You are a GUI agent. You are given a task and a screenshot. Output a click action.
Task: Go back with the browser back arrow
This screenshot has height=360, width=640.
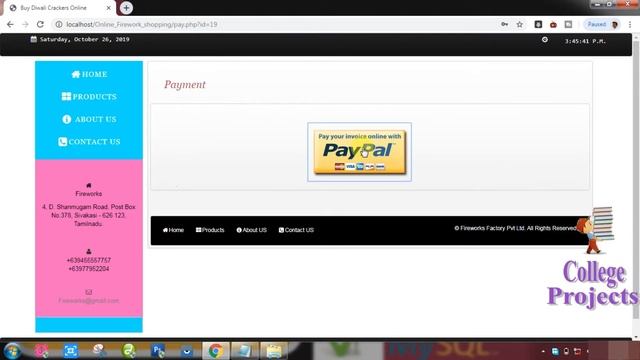pyautogui.click(x=10, y=24)
